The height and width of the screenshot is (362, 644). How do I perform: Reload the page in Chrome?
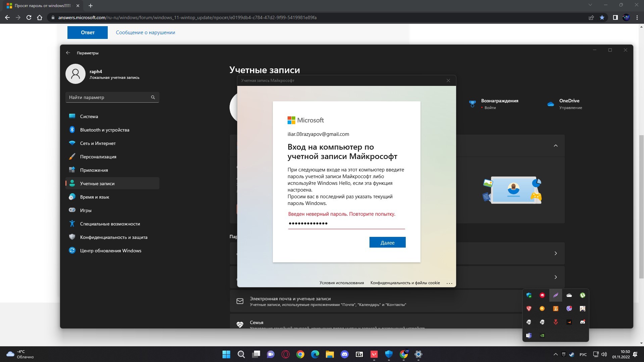click(29, 17)
